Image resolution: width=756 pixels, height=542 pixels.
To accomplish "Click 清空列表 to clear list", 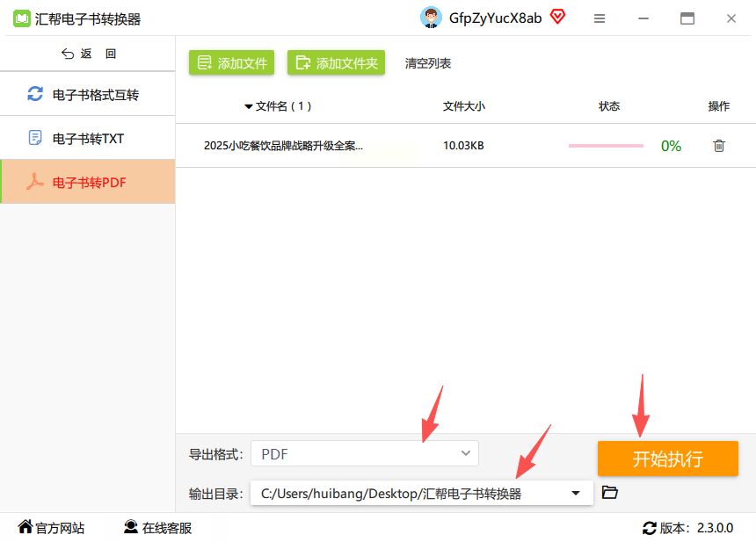I will click(427, 63).
